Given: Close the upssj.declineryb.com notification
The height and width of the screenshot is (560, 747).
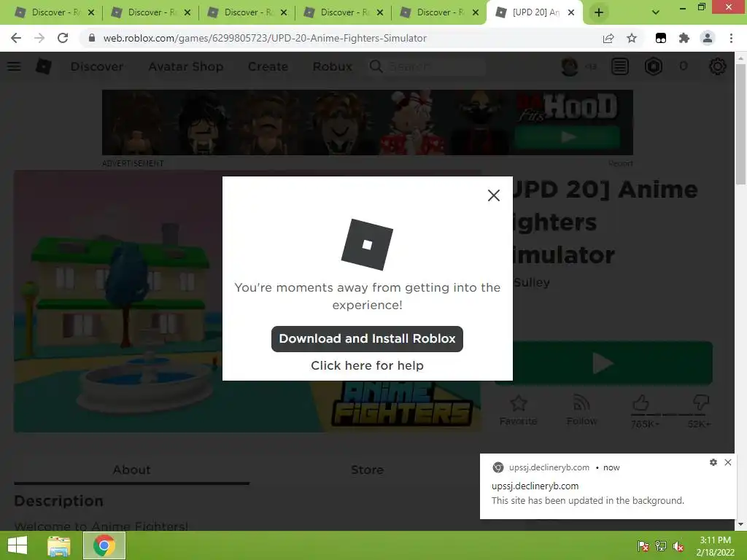Looking at the screenshot, I should coord(728,462).
